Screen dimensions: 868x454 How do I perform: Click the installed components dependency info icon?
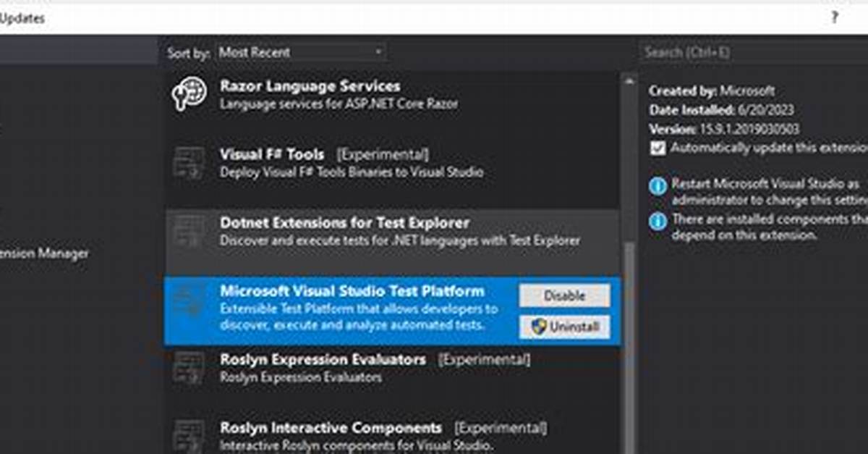(658, 222)
